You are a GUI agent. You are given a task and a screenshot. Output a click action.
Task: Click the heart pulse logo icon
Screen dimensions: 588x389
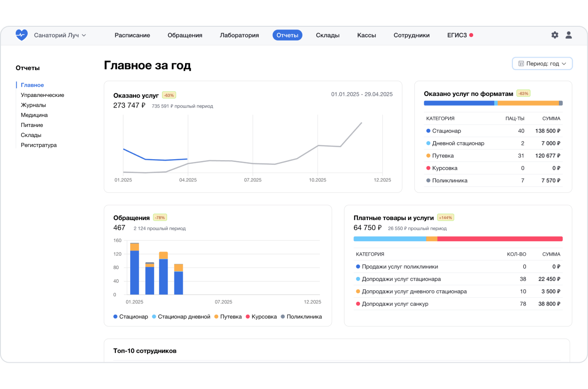pos(21,35)
